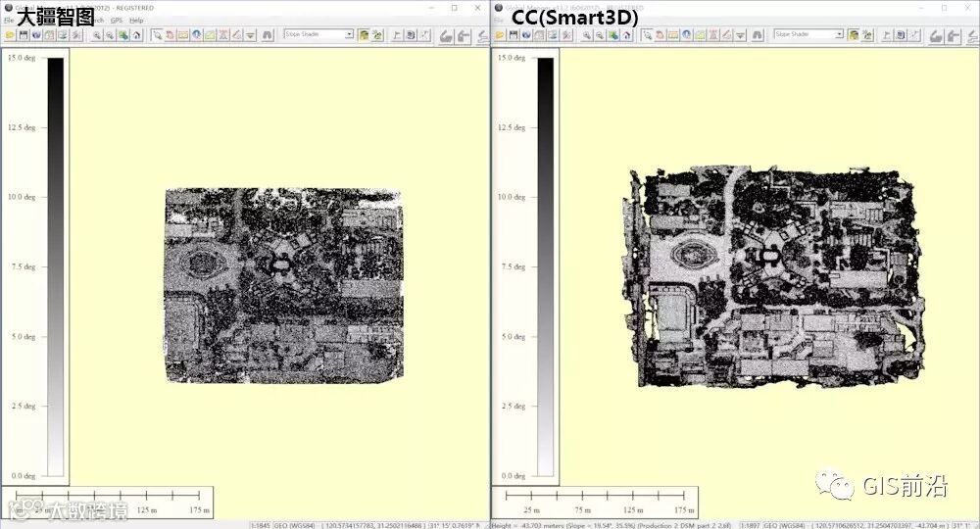Select the Pan hand tool, left window

170,35
